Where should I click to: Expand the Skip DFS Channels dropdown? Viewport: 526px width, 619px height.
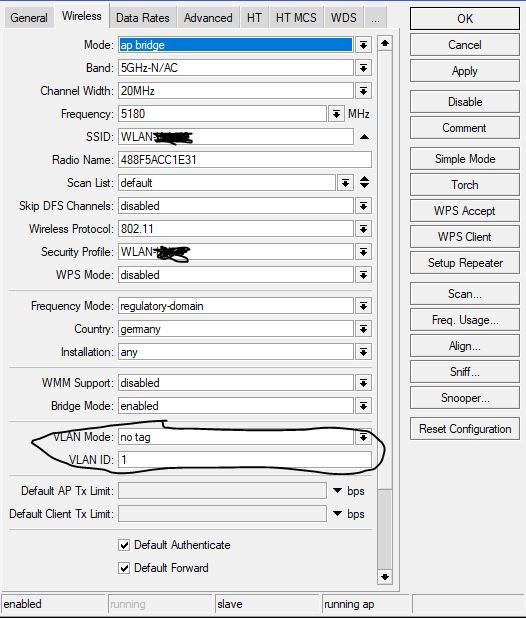(x=363, y=206)
